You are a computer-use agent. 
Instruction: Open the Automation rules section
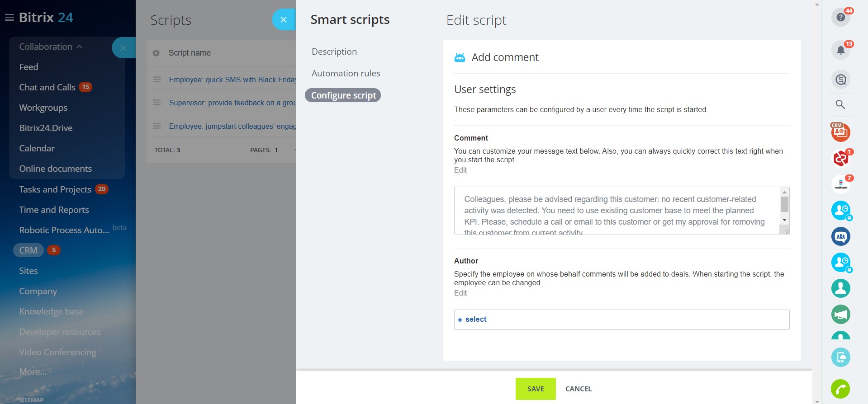[x=346, y=73]
